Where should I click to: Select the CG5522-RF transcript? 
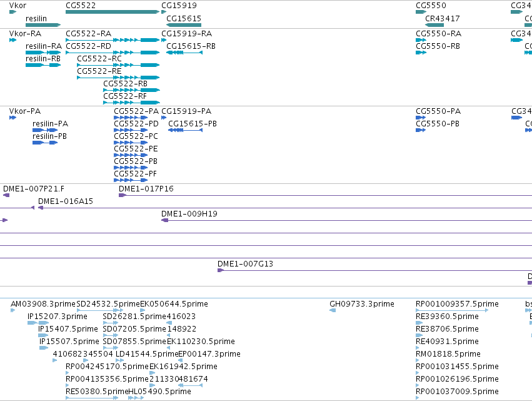[x=131, y=103]
